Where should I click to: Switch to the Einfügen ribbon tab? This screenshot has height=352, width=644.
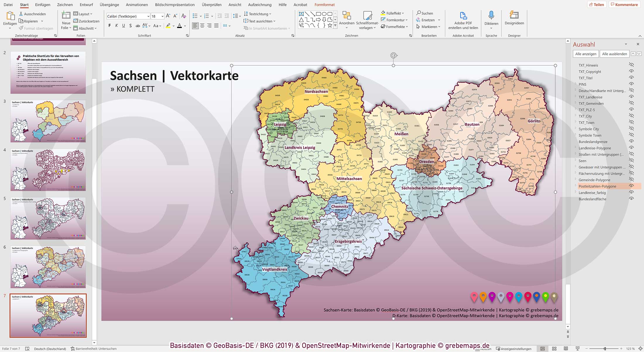tap(43, 4)
